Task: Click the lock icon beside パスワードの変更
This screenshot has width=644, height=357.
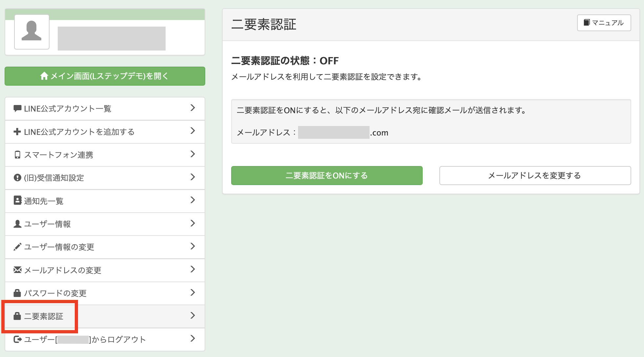Action: point(17,293)
